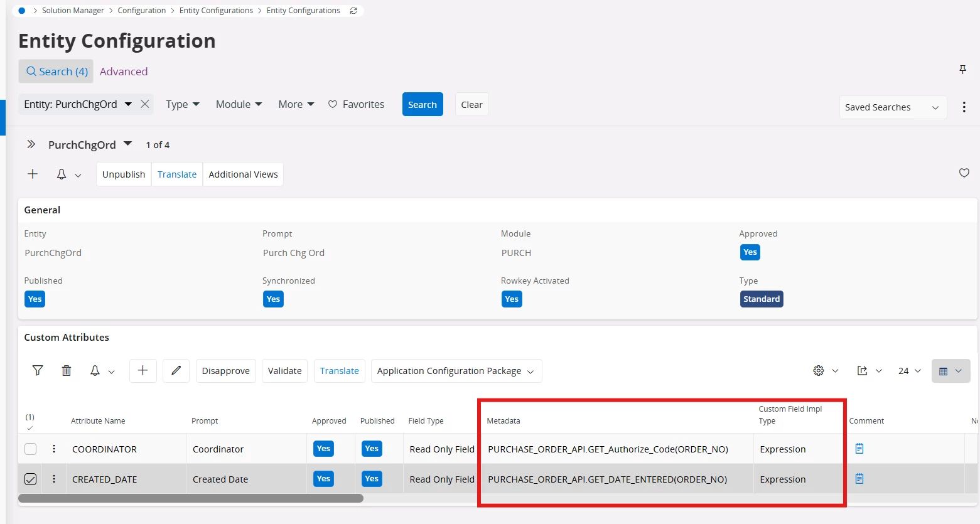This screenshot has width=980, height=524.
Task: Switch to the Search (4) tab
Action: click(56, 72)
